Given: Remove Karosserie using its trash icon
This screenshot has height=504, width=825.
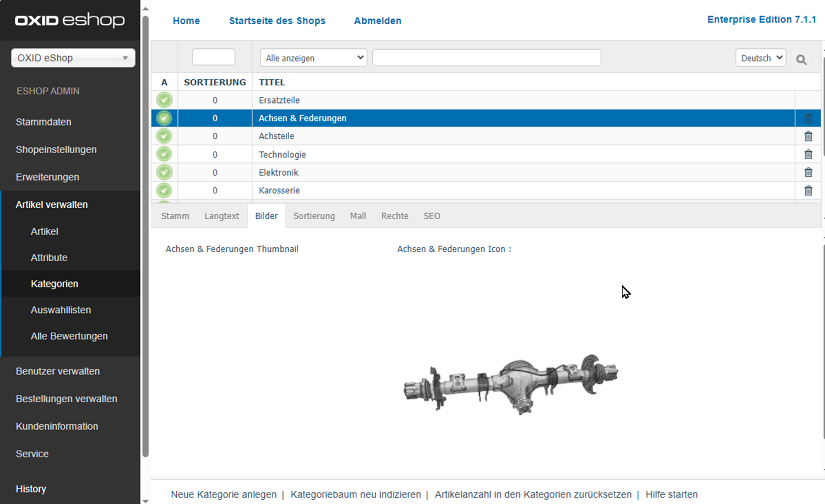Looking at the screenshot, I should [x=808, y=191].
